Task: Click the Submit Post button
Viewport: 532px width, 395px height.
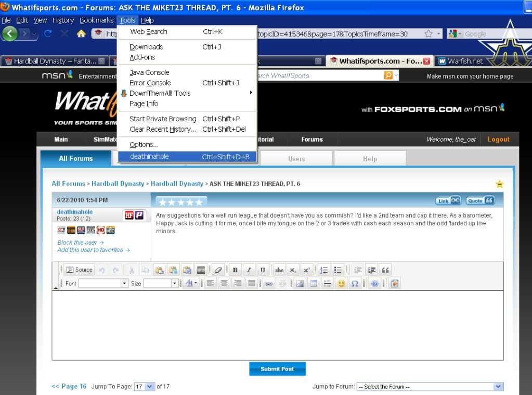Action: pyautogui.click(x=277, y=369)
